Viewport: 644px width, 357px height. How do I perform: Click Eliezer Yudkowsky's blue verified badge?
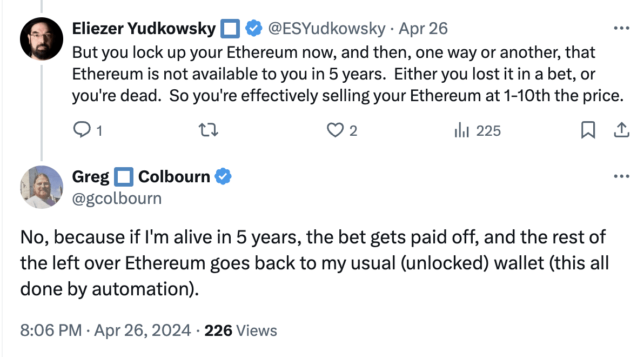point(254,28)
